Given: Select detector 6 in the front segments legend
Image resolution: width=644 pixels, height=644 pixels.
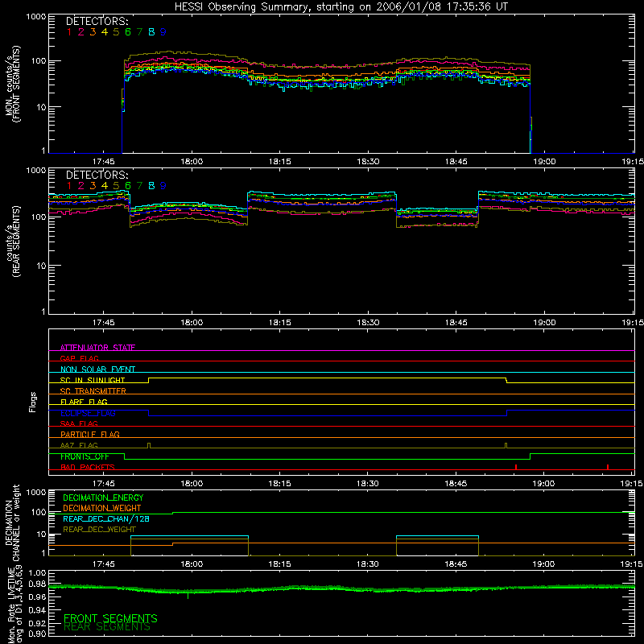Looking at the screenshot, I should point(128,32).
